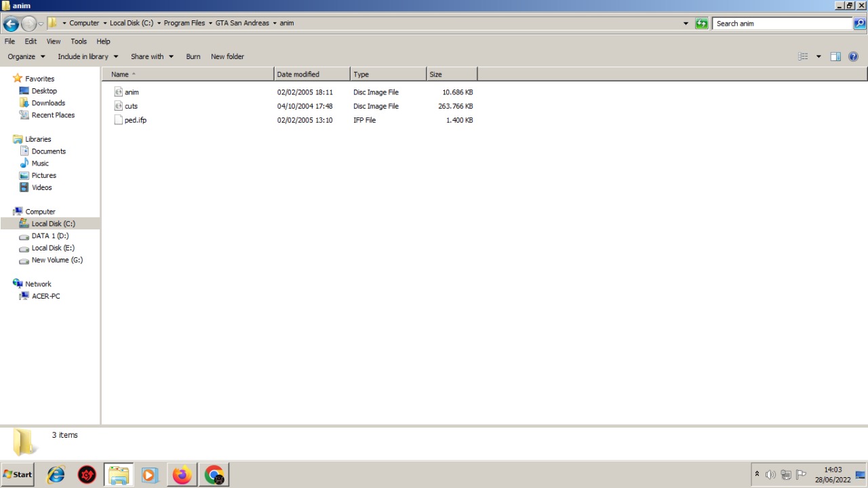Click the refresh button beside address bar
The image size is (868, 488).
tap(702, 24)
